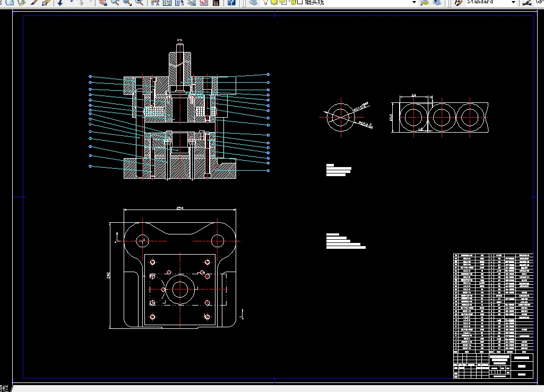Click Make Object's Layer Current icon
This screenshot has height=392, width=544.
[x=424, y=3]
